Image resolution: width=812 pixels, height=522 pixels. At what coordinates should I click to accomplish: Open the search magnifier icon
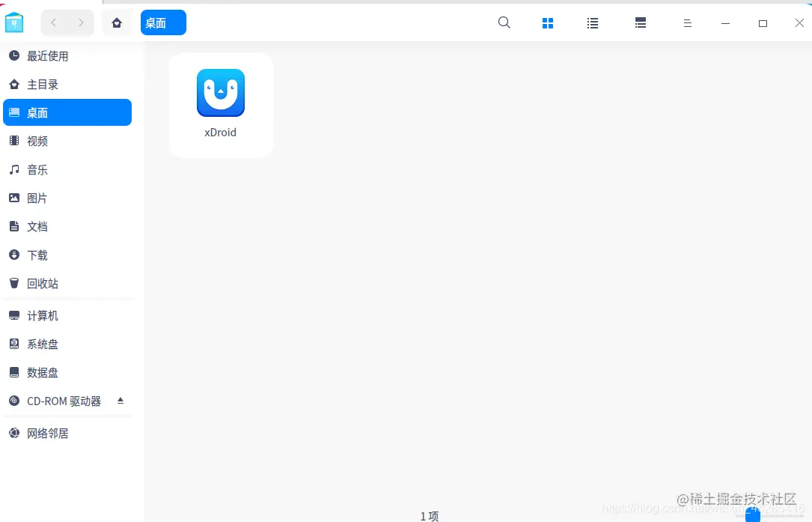pos(504,22)
